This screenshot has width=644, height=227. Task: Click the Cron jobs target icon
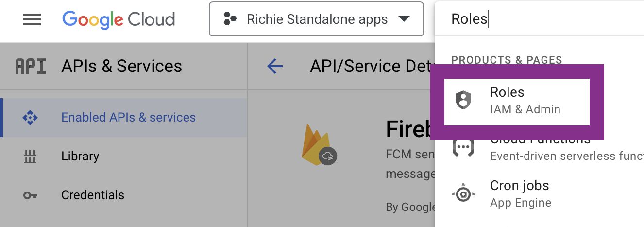(463, 194)
